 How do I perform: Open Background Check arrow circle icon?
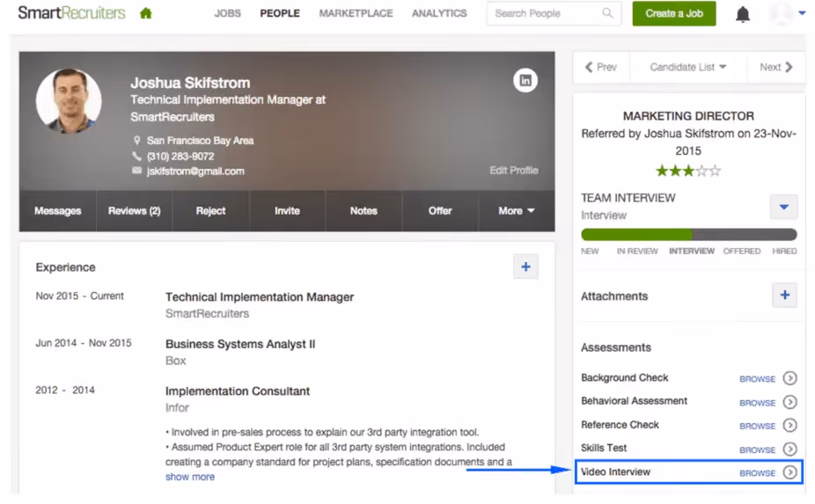pos(790,378)
